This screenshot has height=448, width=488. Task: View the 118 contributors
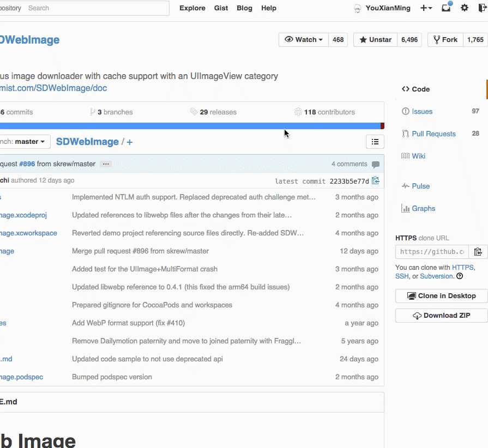(324, 112)
